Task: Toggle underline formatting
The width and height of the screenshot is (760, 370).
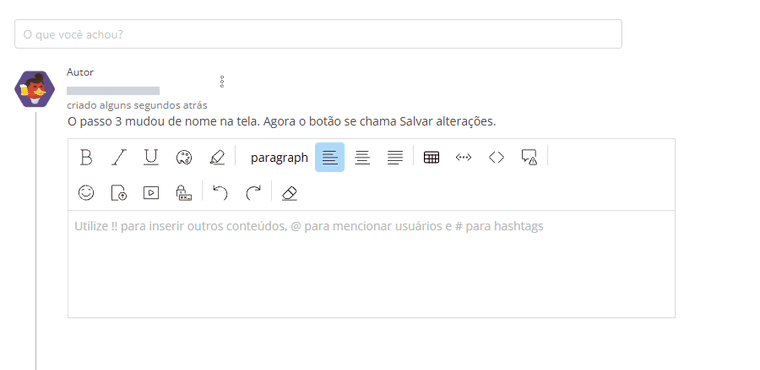Action: point(151,157)
